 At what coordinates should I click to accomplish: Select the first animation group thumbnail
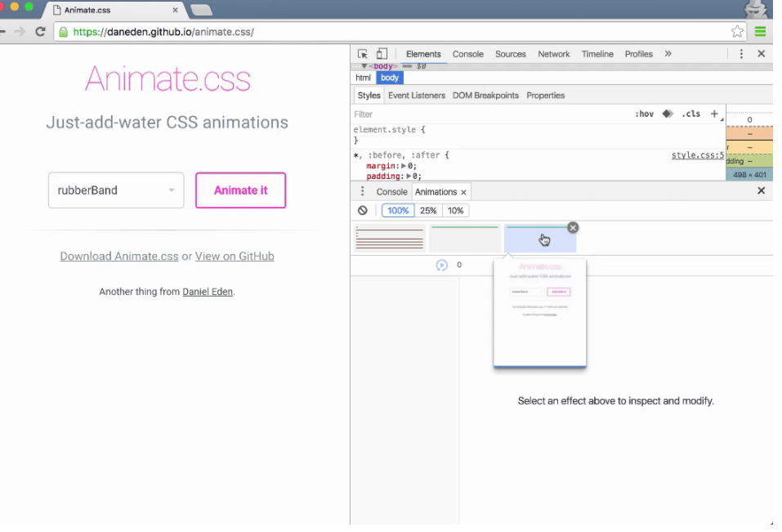click(x=390, y=238)
